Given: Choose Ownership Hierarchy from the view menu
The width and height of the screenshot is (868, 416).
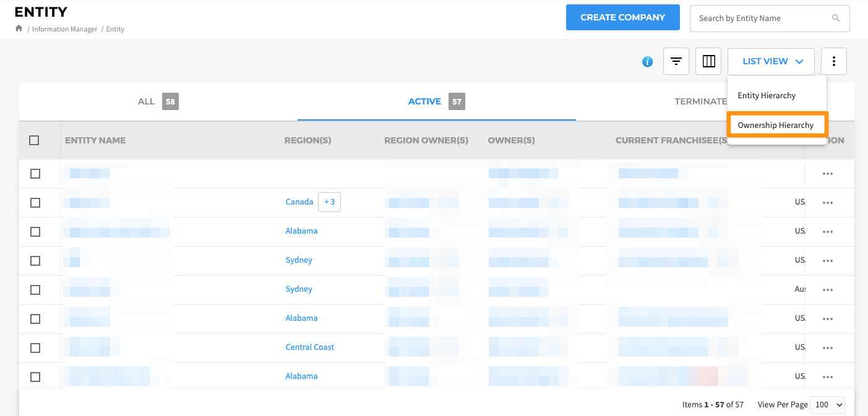Looking at the screenshot, I should click(775, 125).
